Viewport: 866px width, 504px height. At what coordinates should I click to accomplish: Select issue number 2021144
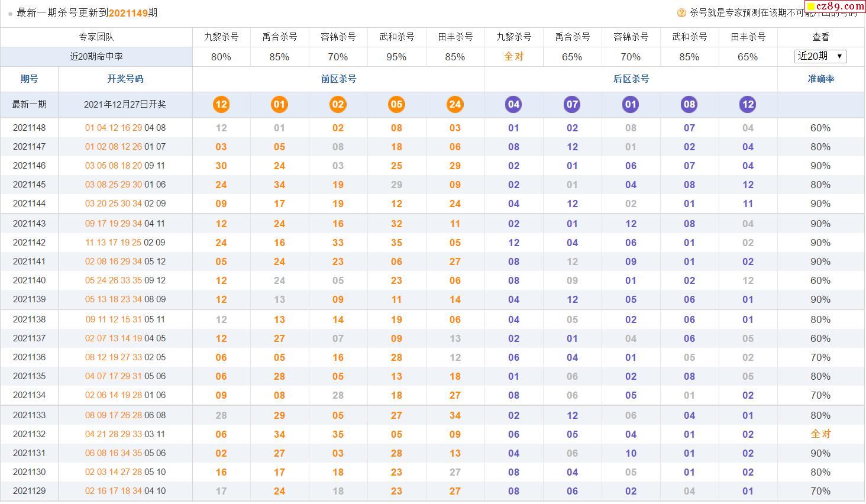pyautogui.click(x=29, y=203)
